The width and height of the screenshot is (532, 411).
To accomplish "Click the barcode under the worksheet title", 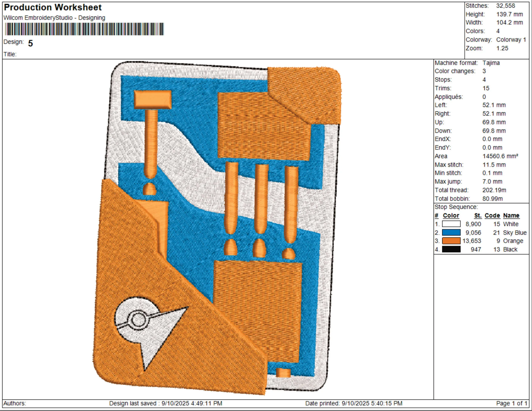I will click(x=84, y=29).
